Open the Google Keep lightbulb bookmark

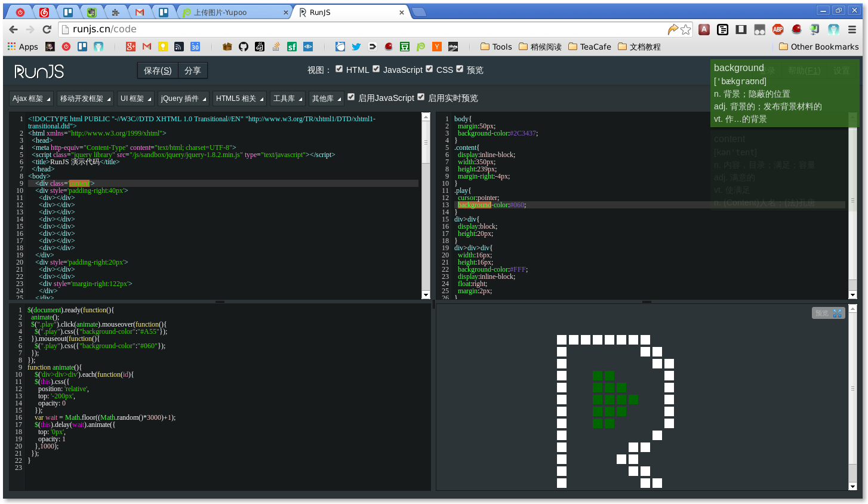[163, 47]
